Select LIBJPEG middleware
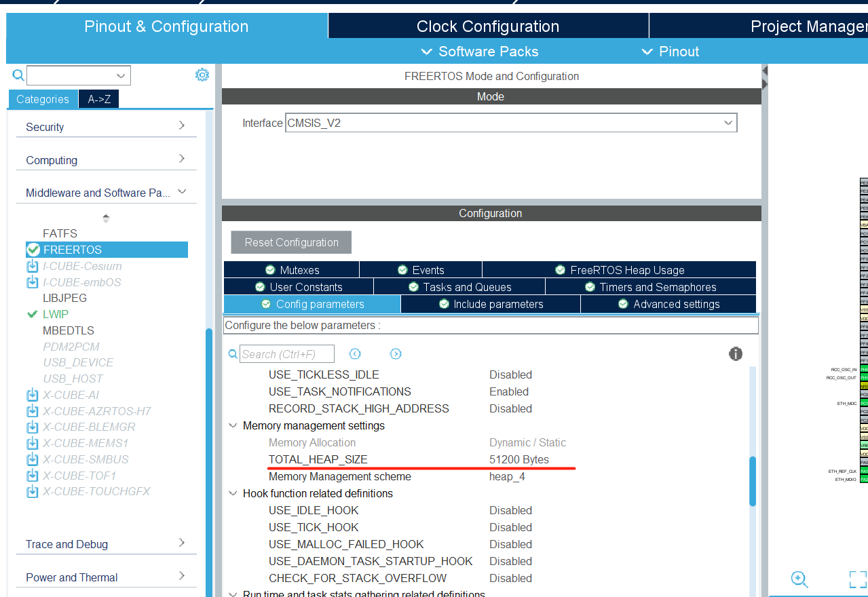868x597 pixels. (x=64, y=298)
